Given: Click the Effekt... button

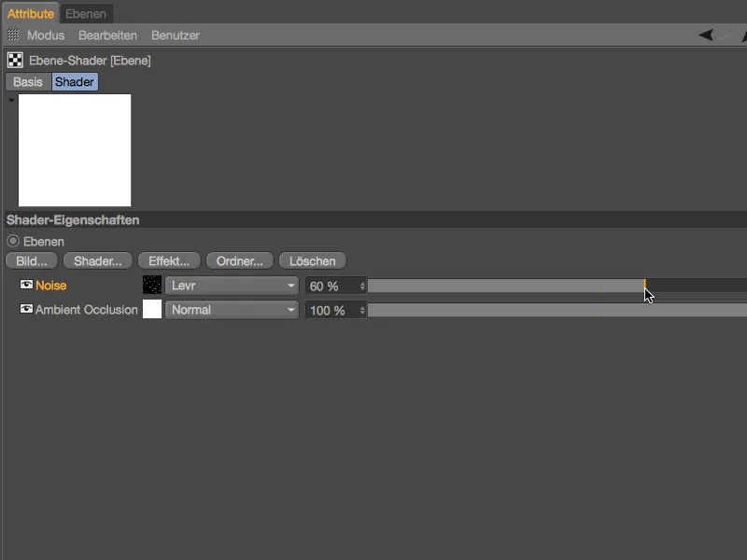Looking at the screenshot, I should coord(169,261).
